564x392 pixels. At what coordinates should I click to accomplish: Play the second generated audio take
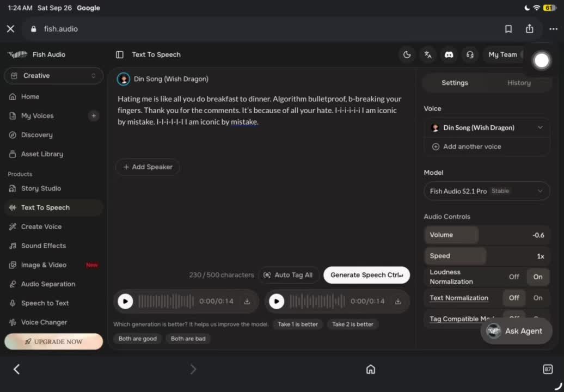click(x=276, y=302)
